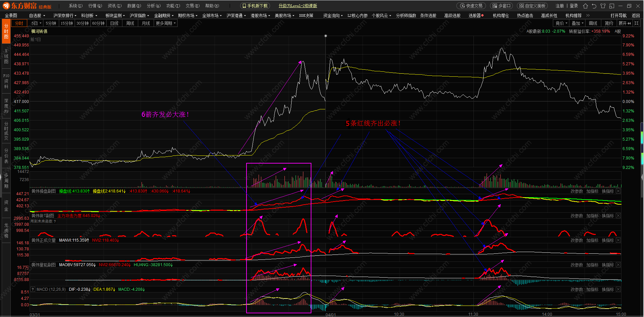Click the 登录 login link

click(x=574, y=6)
